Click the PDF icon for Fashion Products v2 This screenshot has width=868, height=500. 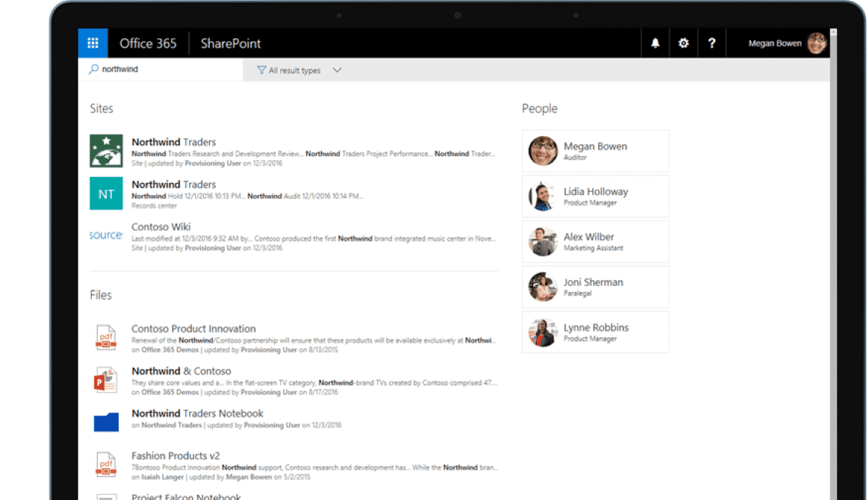pos(106,464)
